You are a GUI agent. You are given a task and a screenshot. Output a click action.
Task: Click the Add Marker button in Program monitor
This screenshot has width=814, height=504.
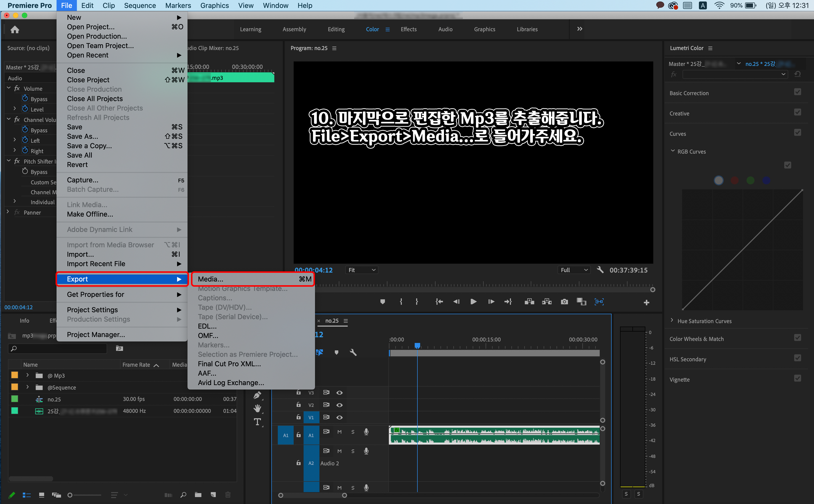coord(383,302)
